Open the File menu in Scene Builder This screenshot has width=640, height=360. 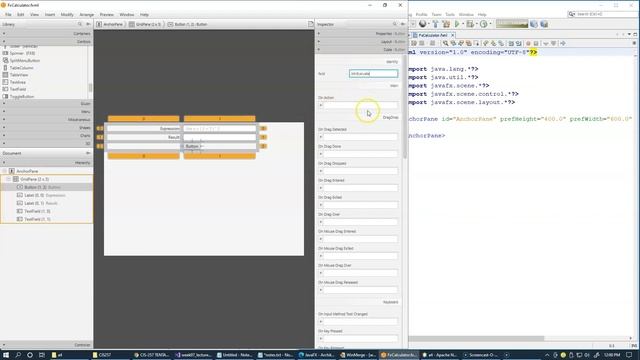point(8,15)
